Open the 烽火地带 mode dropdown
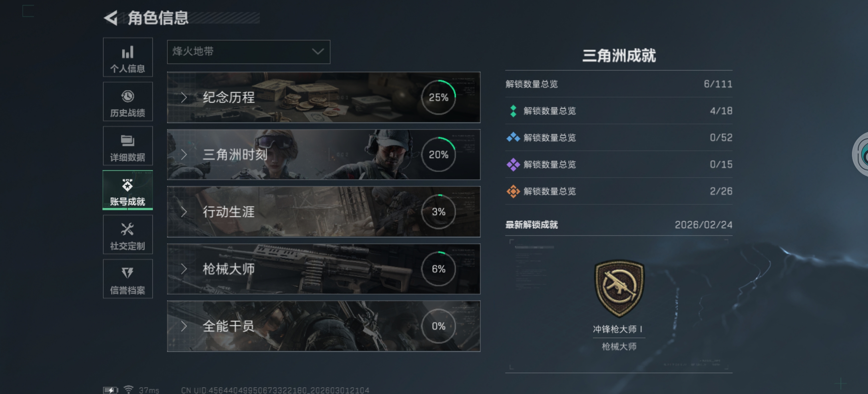 click(x=249, y=52)
